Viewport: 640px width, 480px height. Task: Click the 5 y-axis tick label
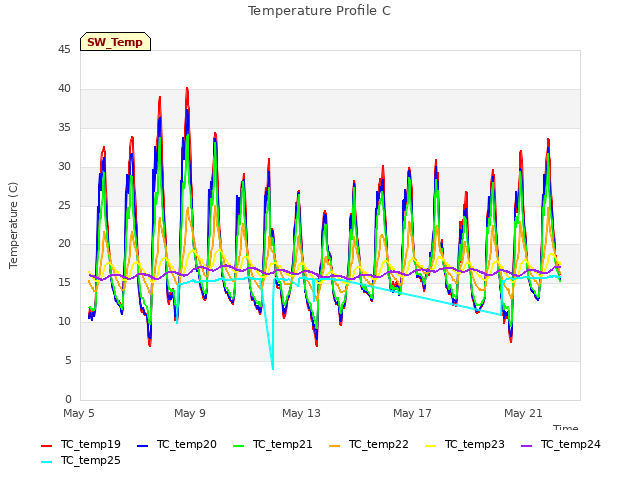(x=68, y=360)
